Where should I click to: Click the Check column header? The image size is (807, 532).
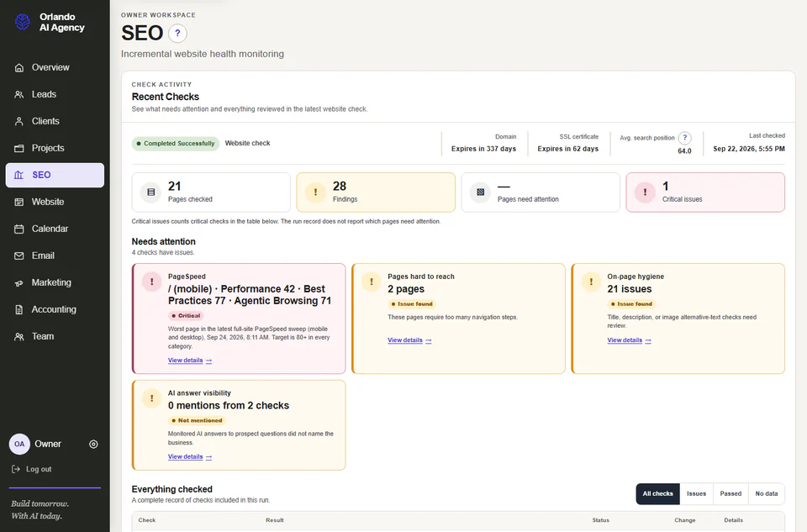coord(146,521)
